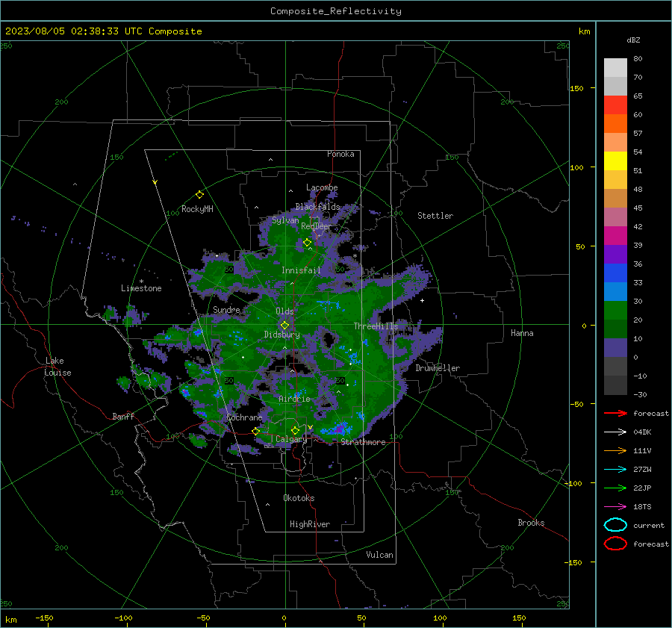Click the Banff label
The image size is (672, 628).
coord(123,416)
